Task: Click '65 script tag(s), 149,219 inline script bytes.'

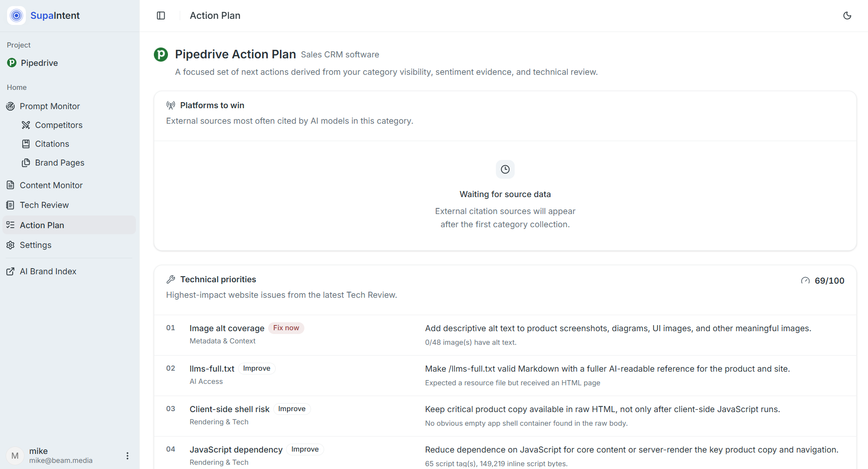Action: click(496, 464)
